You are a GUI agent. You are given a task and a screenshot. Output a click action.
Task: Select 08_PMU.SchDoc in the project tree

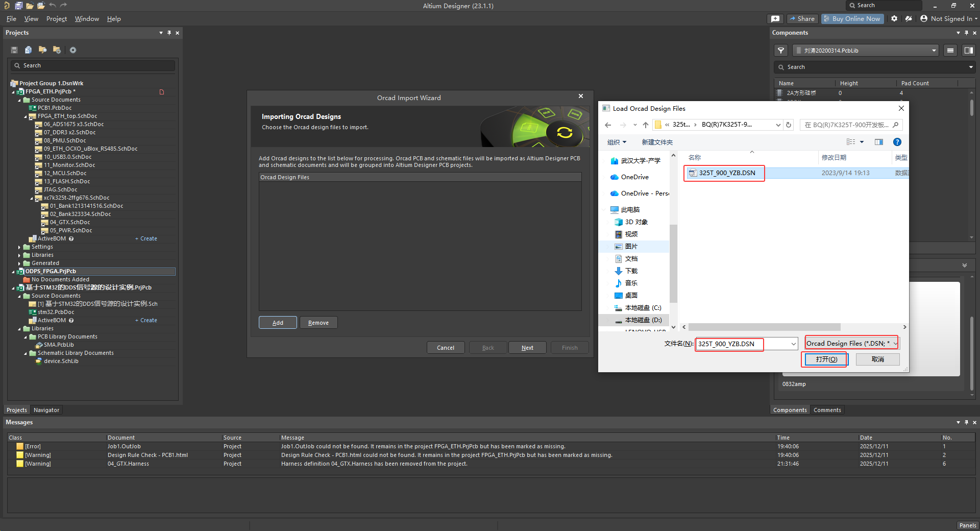pyautogui.click(x=65, y=141)
